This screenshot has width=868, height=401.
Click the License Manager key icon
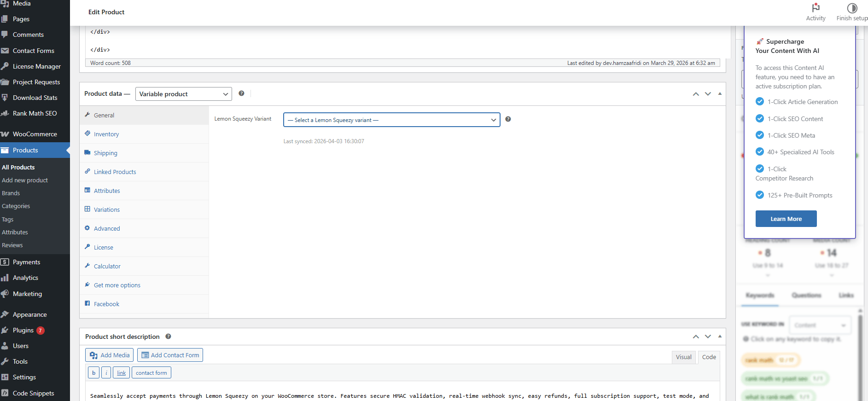[x=5, y=66]
